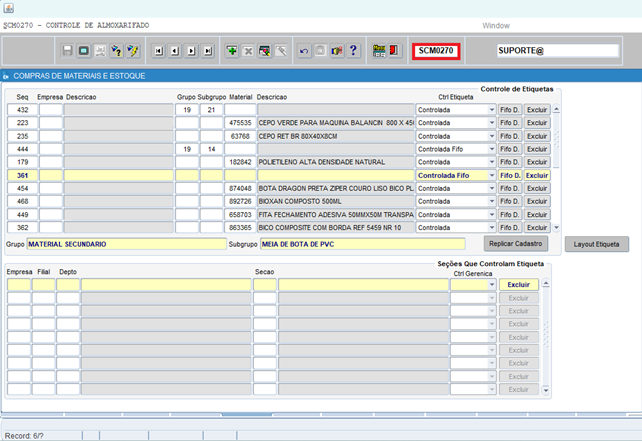Go to previous record
The image size is (642, 441).
[175, 51]
